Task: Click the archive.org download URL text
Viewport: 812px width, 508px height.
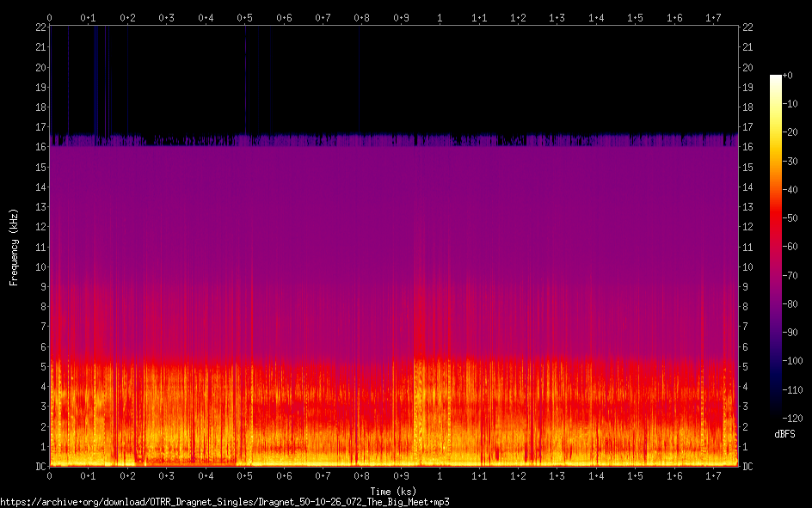Action: click(225, 501)
